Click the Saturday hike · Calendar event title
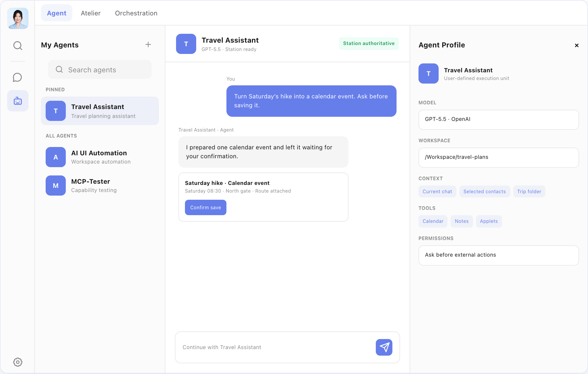Image resolution: width=588 pixels, height=374 pixels. (x=227, y=183)
